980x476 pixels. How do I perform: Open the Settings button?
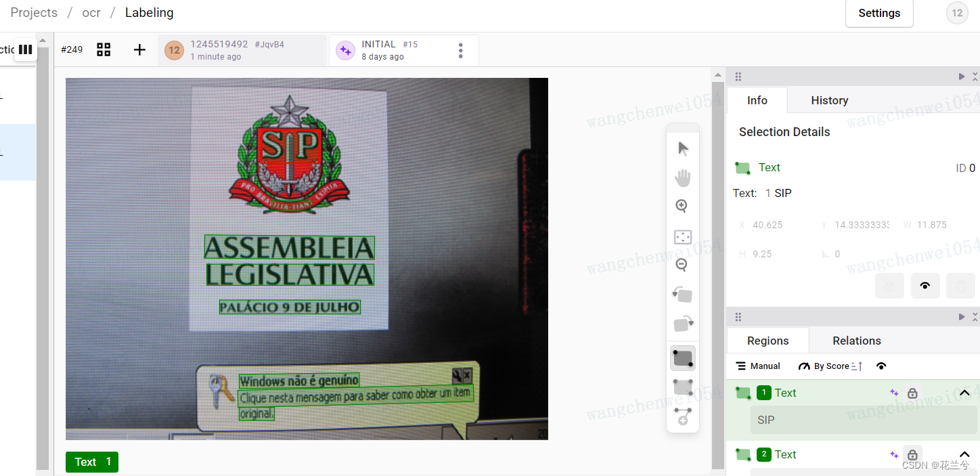pyautogui.click(x=879, y=13)
